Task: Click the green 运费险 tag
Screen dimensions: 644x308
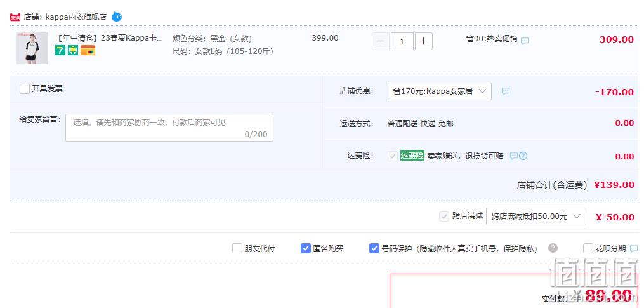Action: click(x=412, y=156)
